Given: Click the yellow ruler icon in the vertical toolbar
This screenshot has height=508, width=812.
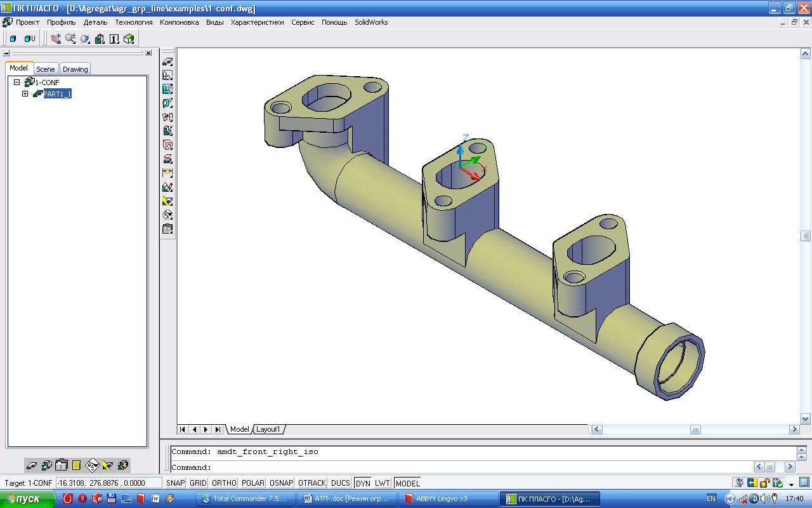Looking at the screenshot, I should point(167,201).
